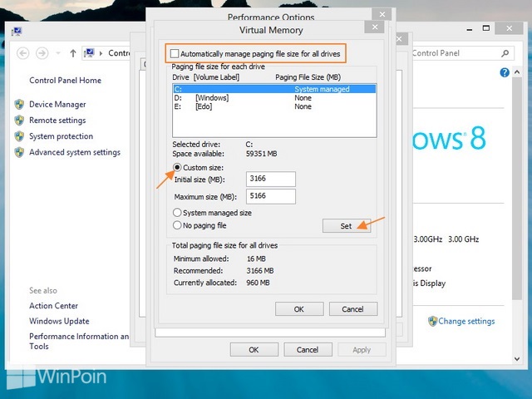Click the Advanced system settings shield icon
The width and height of the screenshot is (532, 399).
point(19,152)
